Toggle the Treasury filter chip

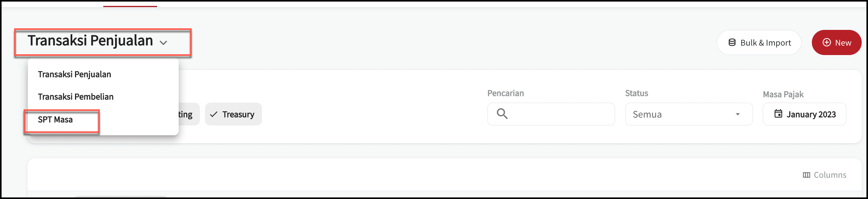(x=233, y=114)
